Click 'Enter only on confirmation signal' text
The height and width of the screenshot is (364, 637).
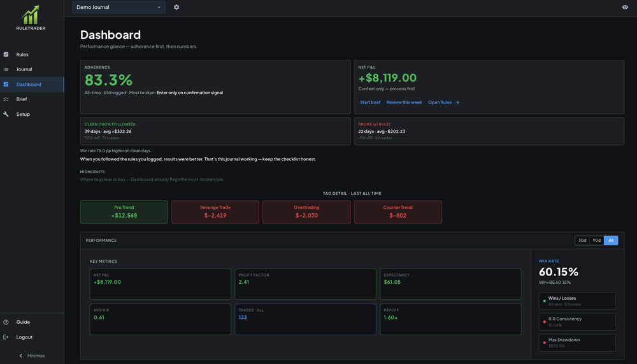pyautogui.click(x=190, y=92)
